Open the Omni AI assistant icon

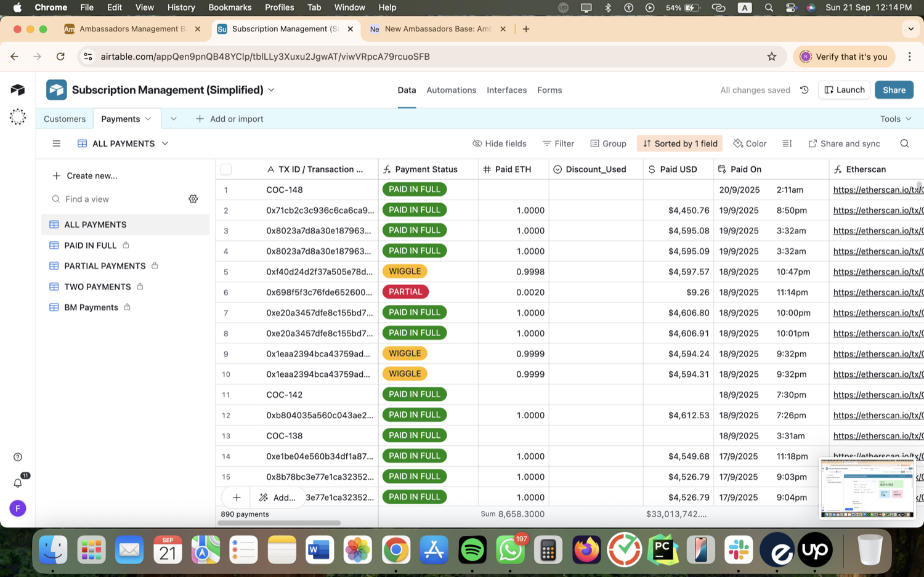18,117
